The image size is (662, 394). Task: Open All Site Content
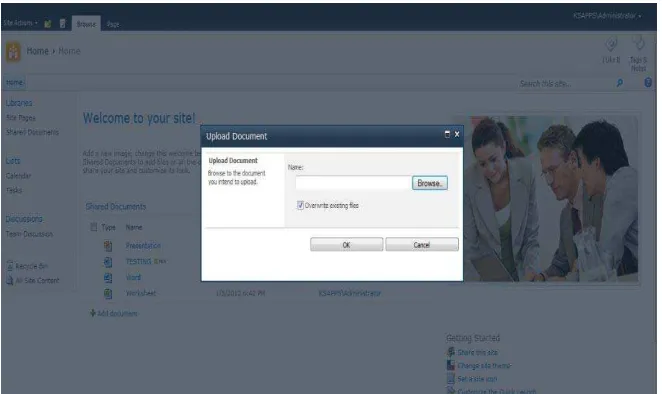coord(37,280)
